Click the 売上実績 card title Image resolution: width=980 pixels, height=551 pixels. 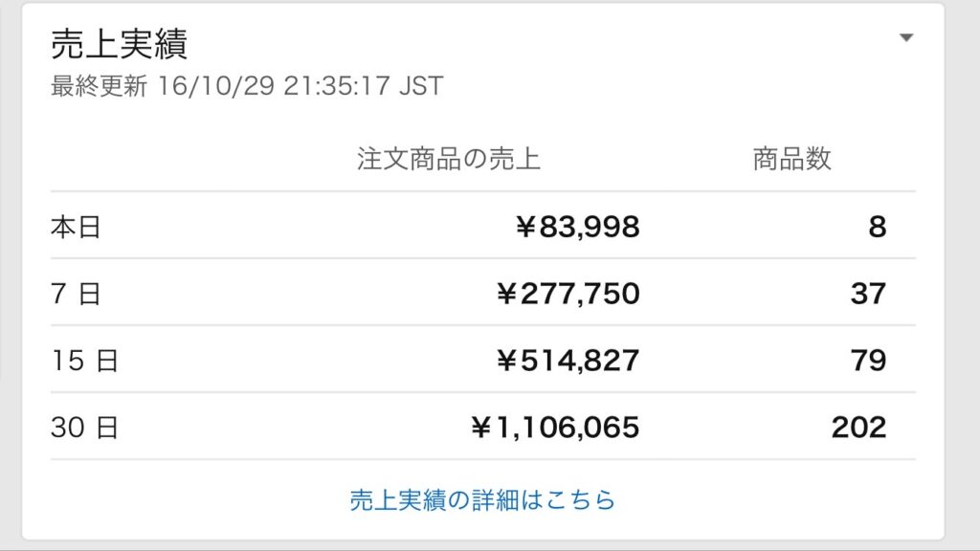119,44
